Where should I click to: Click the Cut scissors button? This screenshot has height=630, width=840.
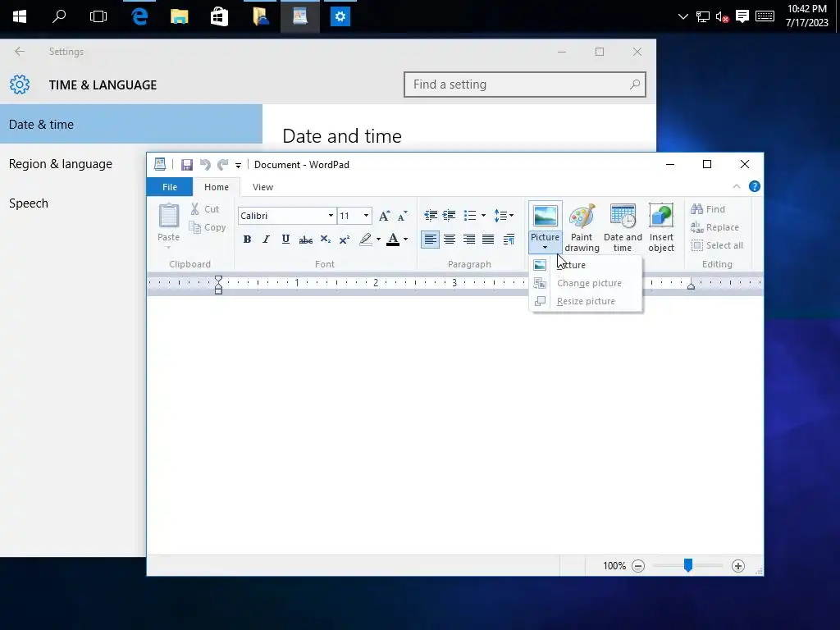pos(204,209)
